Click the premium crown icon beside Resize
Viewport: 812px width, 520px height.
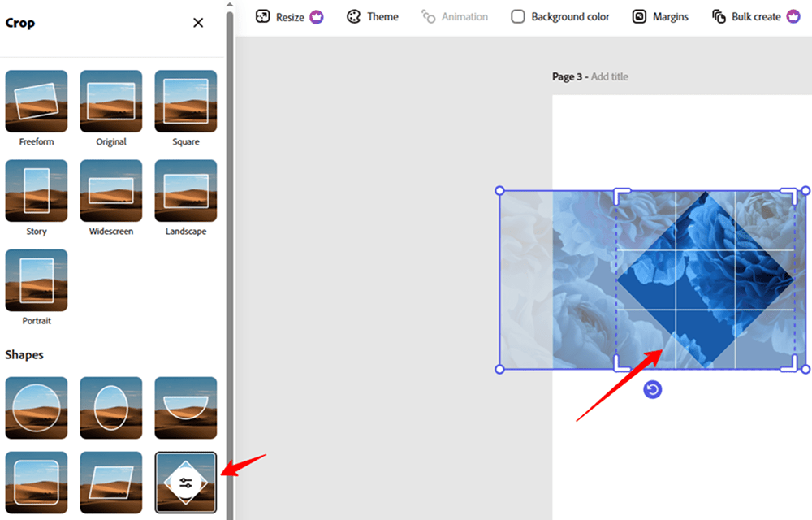pos(317,17)
